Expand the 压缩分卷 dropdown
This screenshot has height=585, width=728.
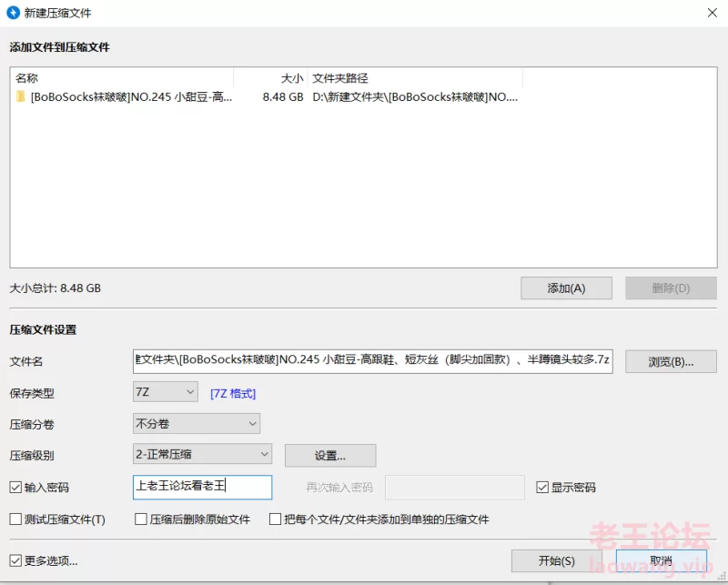196,423
